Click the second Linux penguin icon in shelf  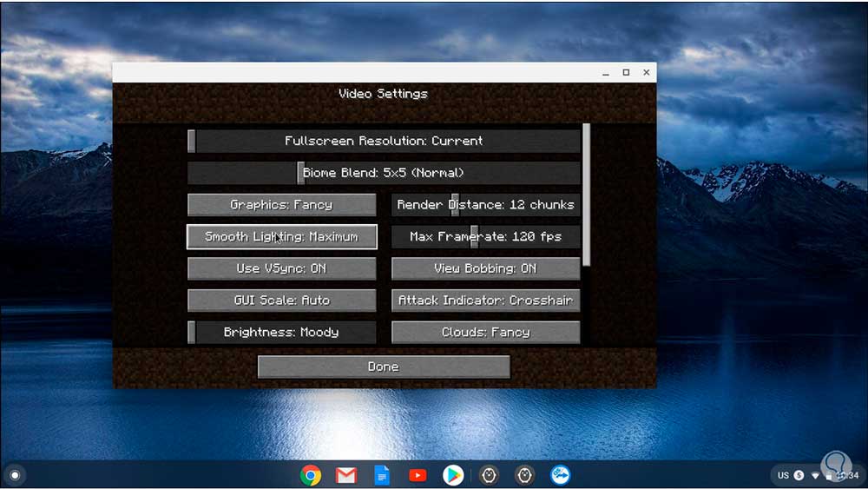(524, 475)
